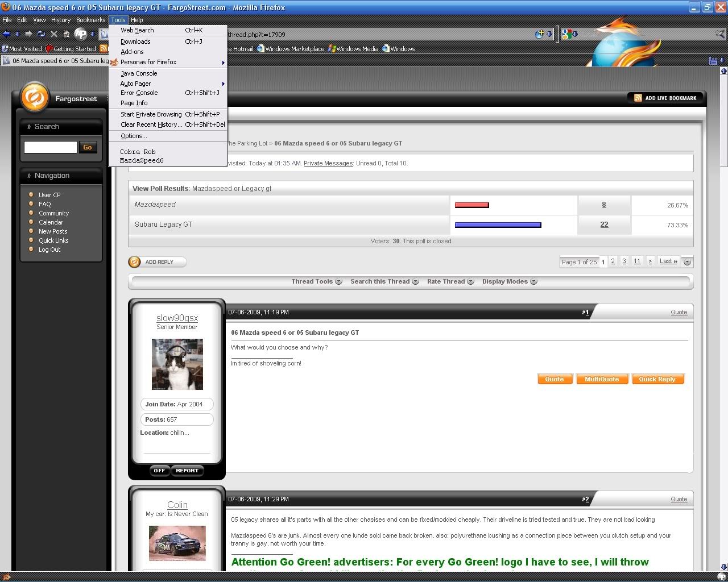
Task: Click the list-all-tabs icon on the tab bar
Action: [x=713, y=61]
